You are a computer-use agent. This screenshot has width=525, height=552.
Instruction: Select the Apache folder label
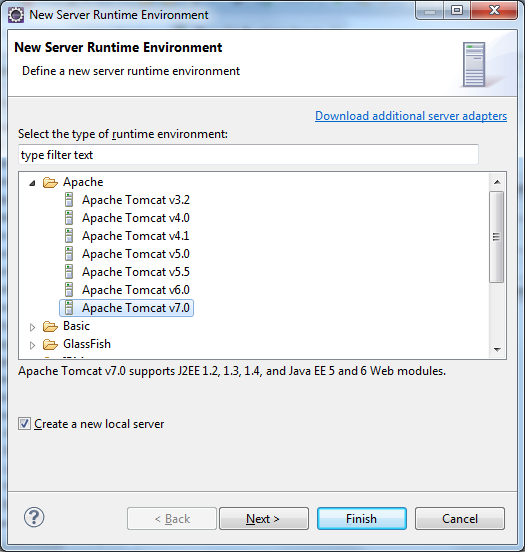pos(83,182)
